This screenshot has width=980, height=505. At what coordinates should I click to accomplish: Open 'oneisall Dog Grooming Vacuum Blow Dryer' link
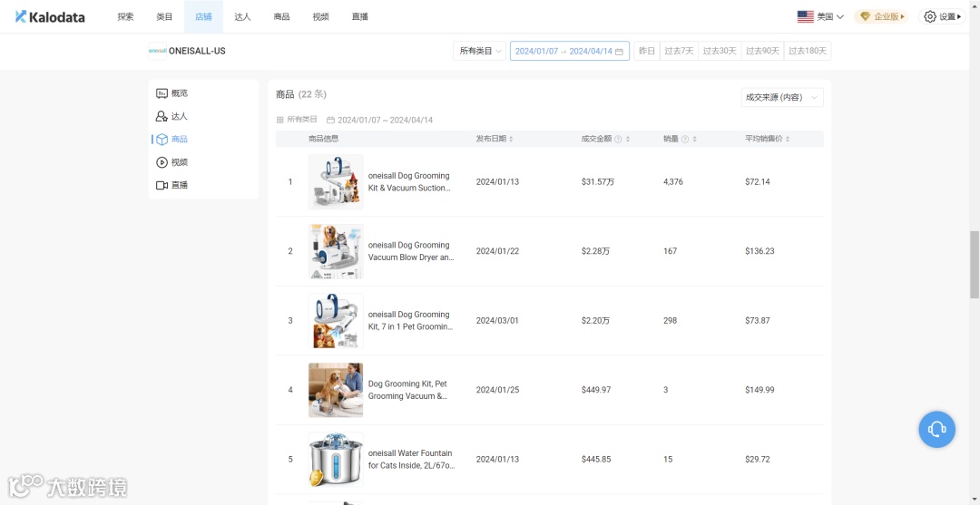point(411,251)
